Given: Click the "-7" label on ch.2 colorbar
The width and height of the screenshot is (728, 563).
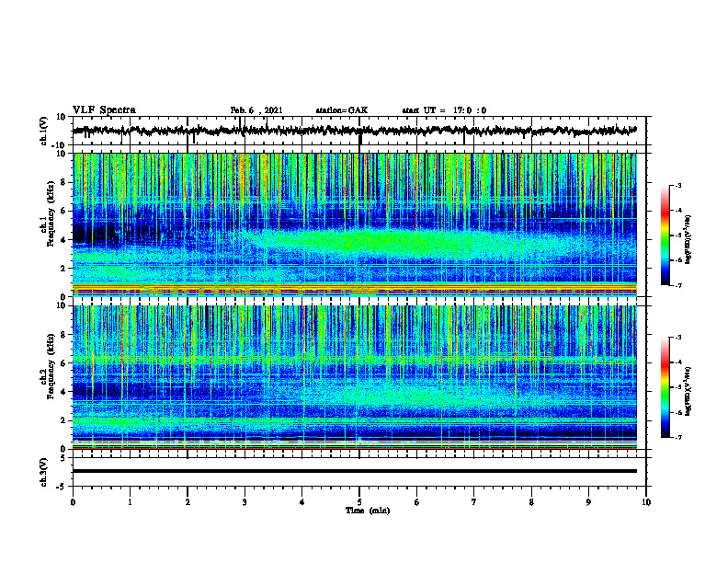Looking at the screenshot, I should tap(678, 438).
